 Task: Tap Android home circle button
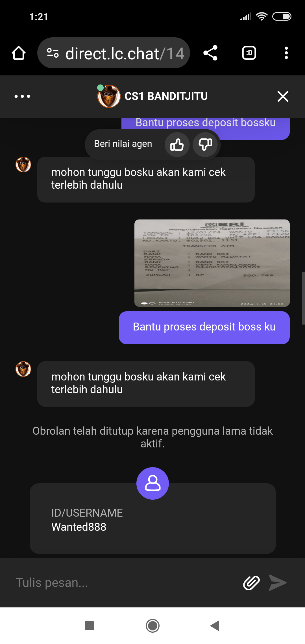click(x=152, y=626)
